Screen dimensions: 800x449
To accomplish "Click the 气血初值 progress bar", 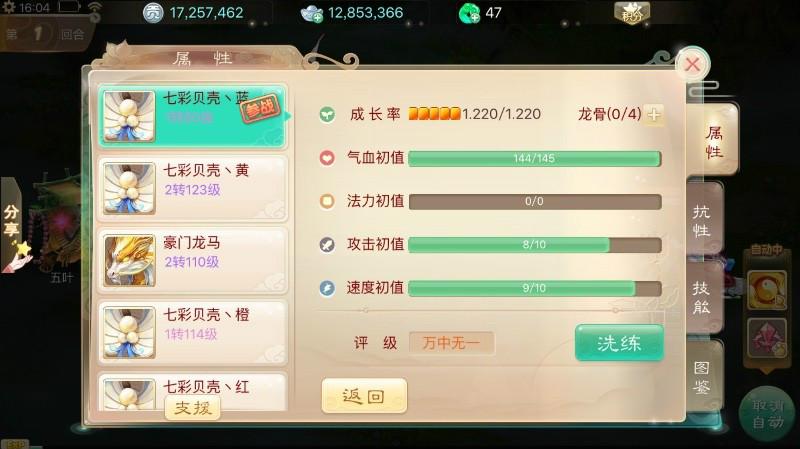I will (535, 158).
